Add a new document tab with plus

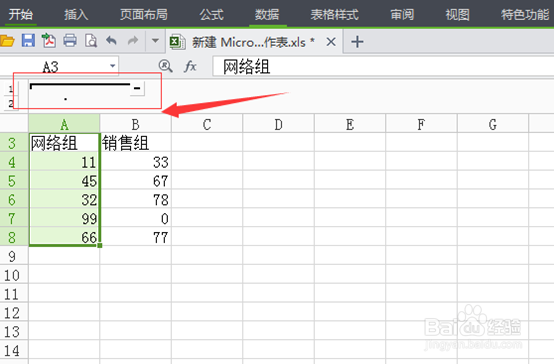pos(357,42)
